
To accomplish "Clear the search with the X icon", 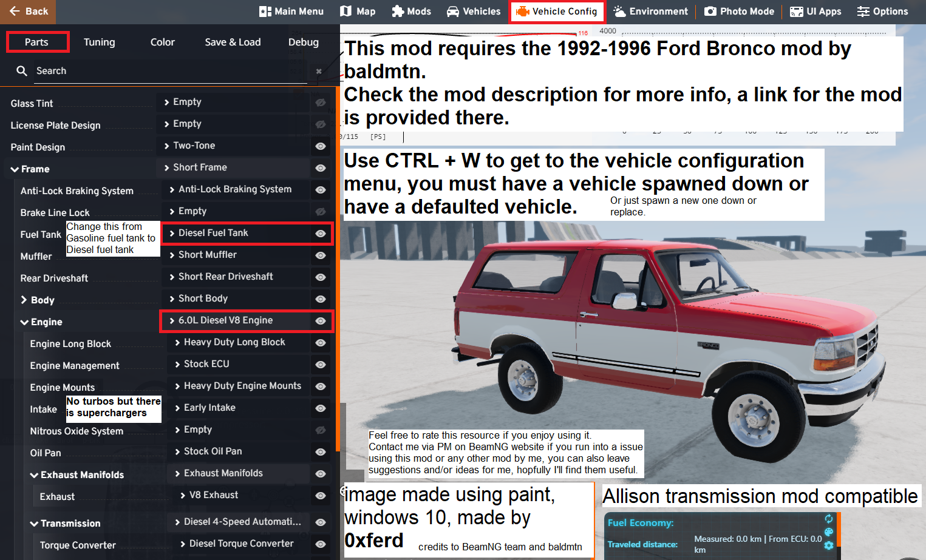I will [319, 72].
